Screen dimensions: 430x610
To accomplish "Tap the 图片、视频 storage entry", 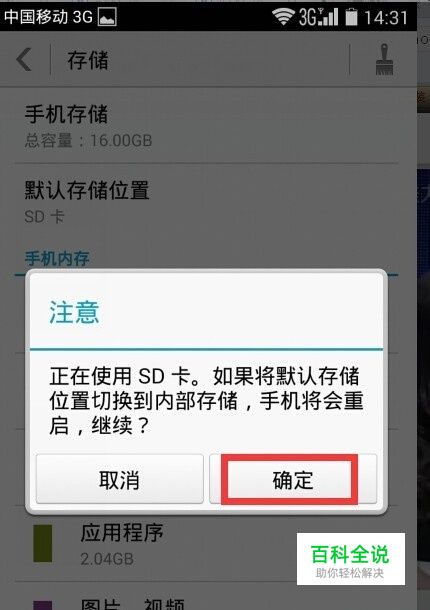I will [206, 597].
